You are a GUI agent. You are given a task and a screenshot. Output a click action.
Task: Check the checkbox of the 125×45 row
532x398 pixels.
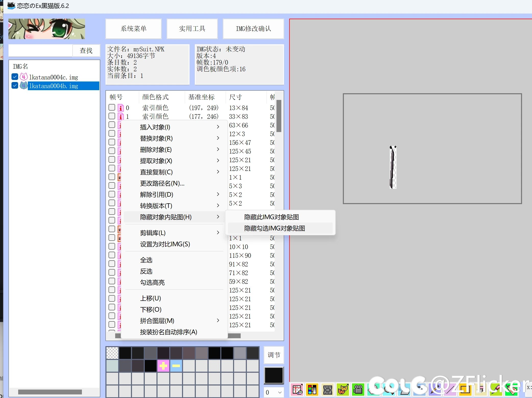[x=112, y=151]
